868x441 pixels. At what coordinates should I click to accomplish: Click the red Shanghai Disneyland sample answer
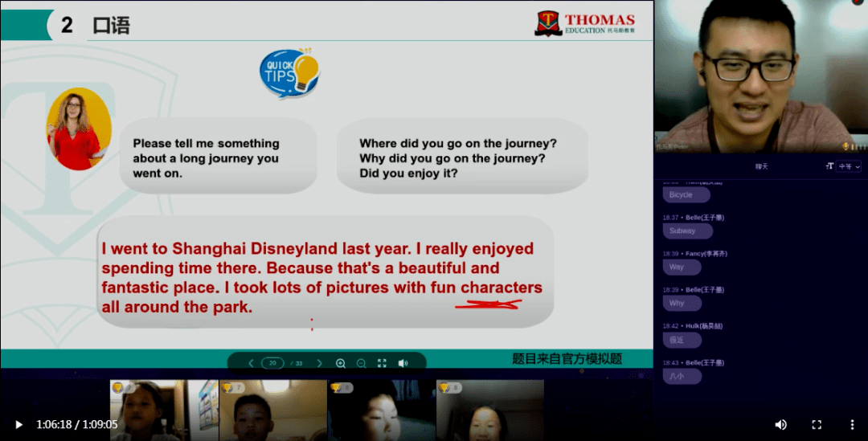(322, 277)
